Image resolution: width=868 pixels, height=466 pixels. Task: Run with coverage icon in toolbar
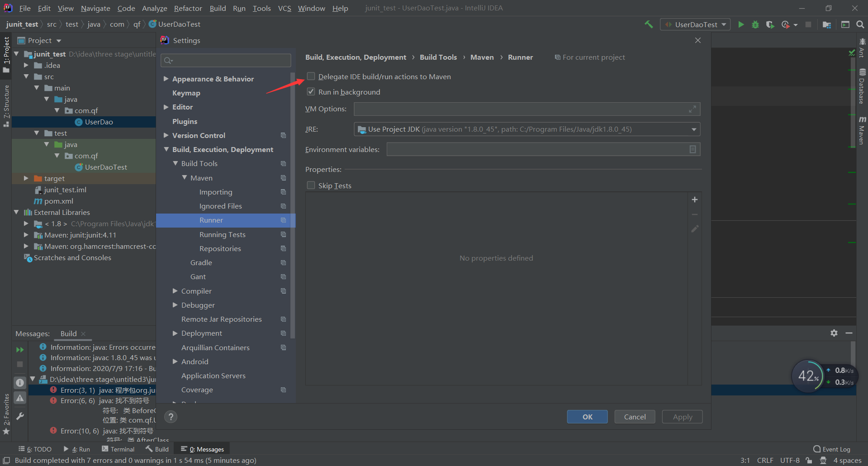tap(770, 24)
